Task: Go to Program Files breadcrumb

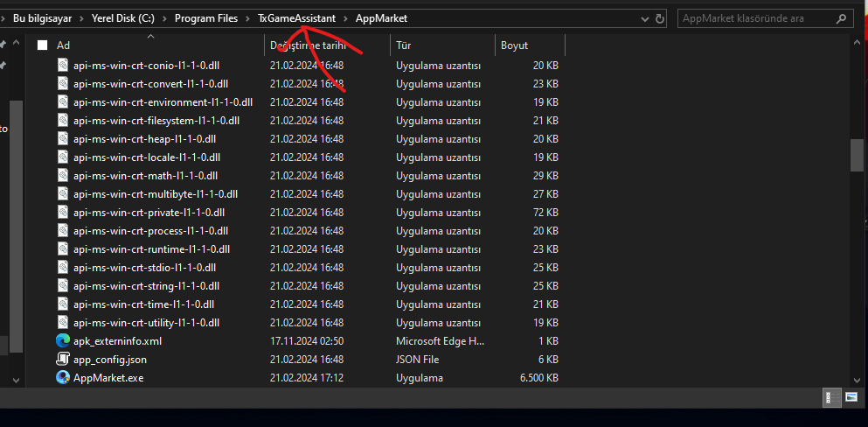Action: pos(206,18)
